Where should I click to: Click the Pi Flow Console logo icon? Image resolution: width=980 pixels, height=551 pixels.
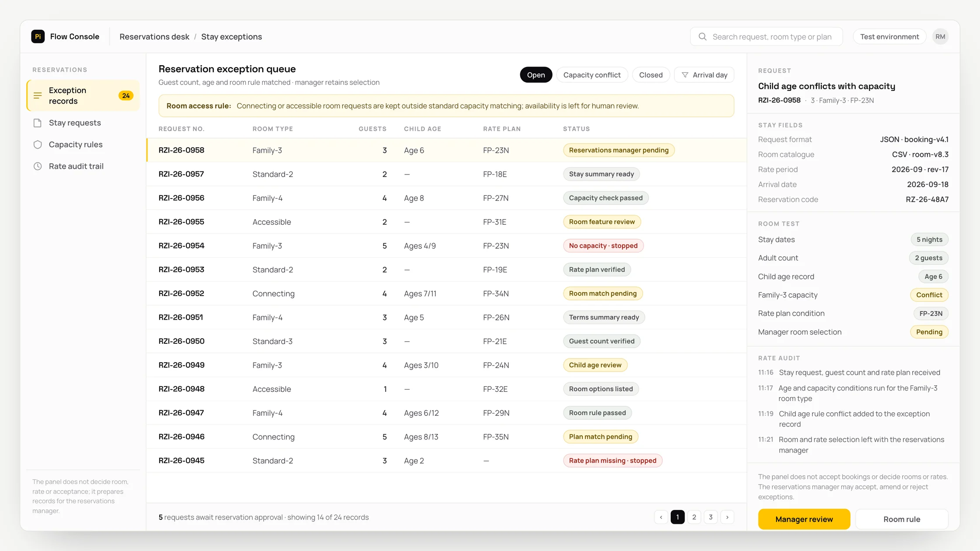[38, 37]
